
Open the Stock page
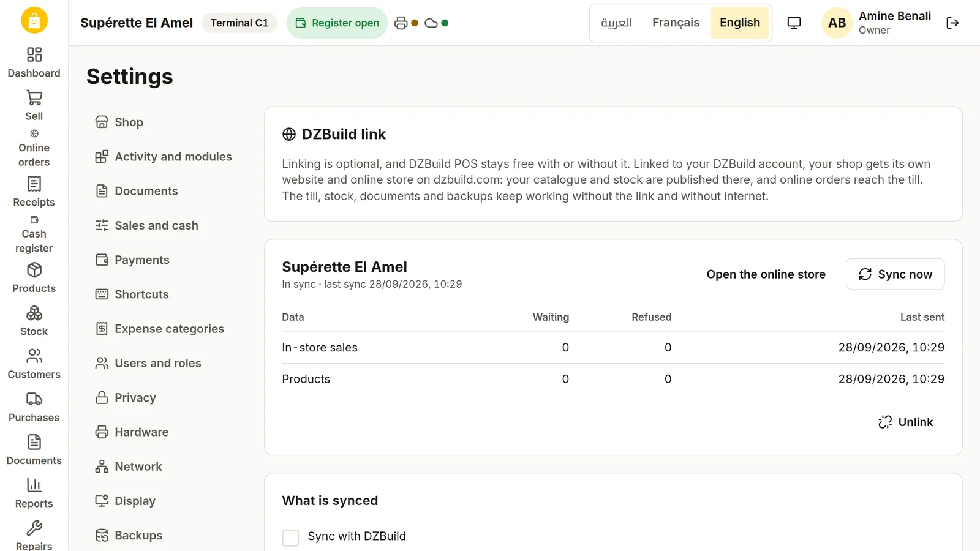coord(34,321)
